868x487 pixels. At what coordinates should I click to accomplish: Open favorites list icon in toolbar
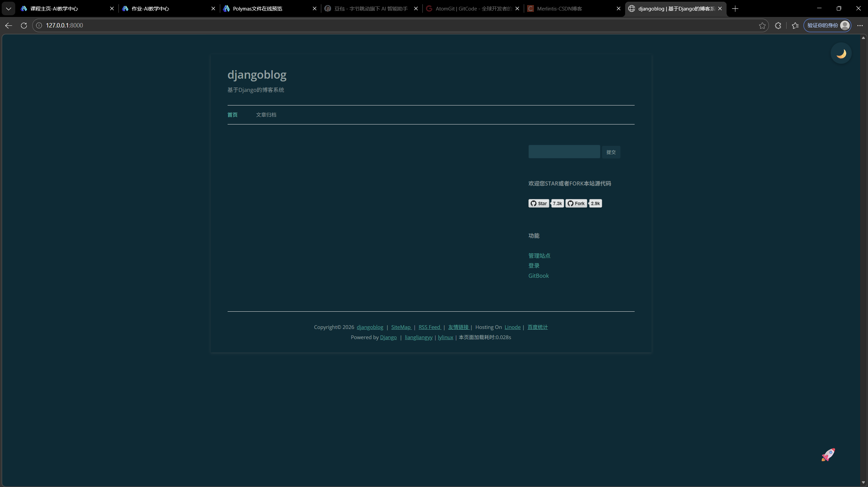click(x=795, y=25)
